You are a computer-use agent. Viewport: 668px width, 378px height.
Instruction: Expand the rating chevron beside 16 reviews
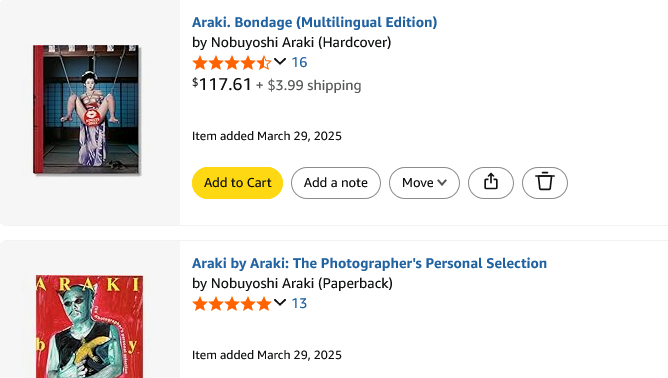(280, 61)
